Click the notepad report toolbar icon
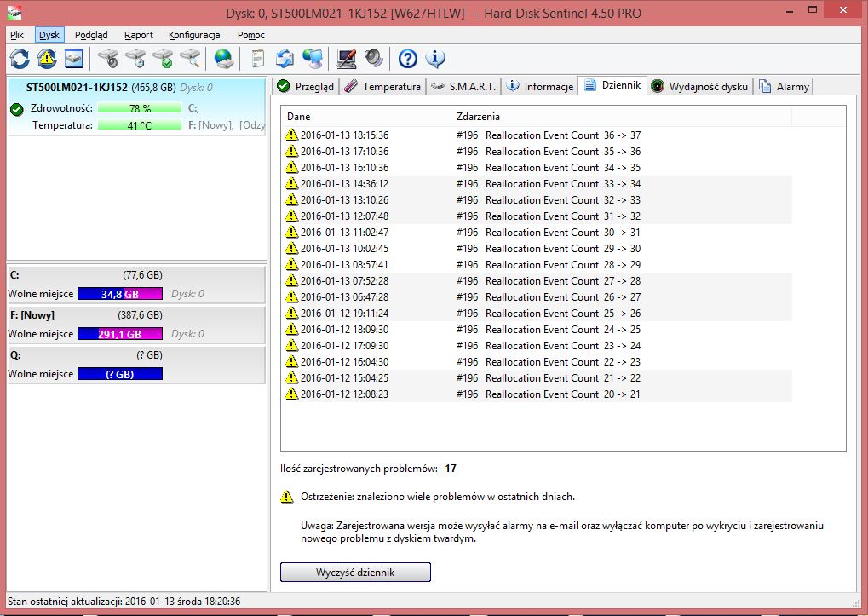The width and height of the screenshot is (868, 616). tap(258, 58)
